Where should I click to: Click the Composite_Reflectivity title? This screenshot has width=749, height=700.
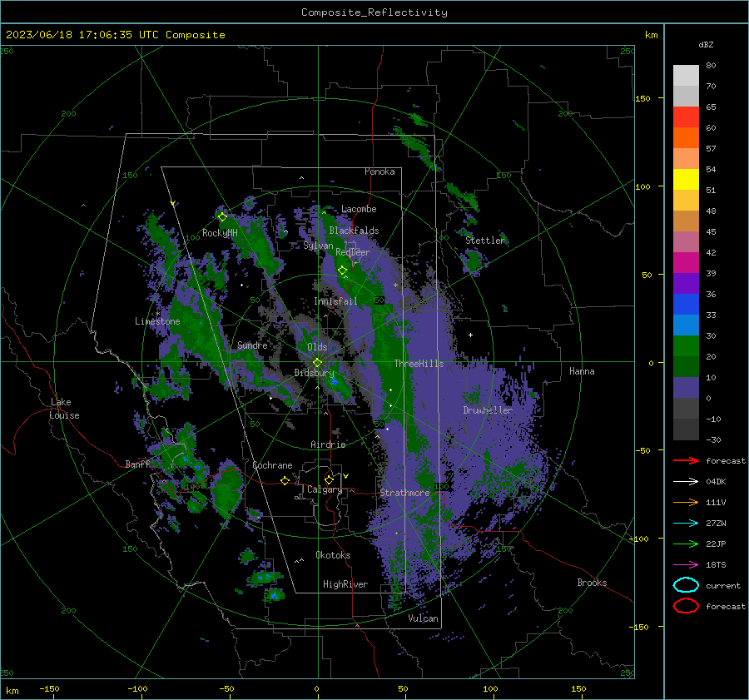click(374, 12)
